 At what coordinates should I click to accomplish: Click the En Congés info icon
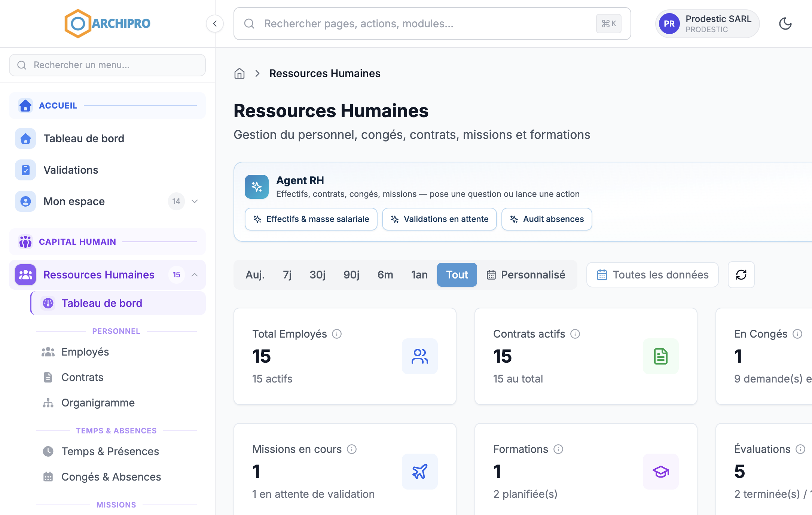tap(797, 334)
